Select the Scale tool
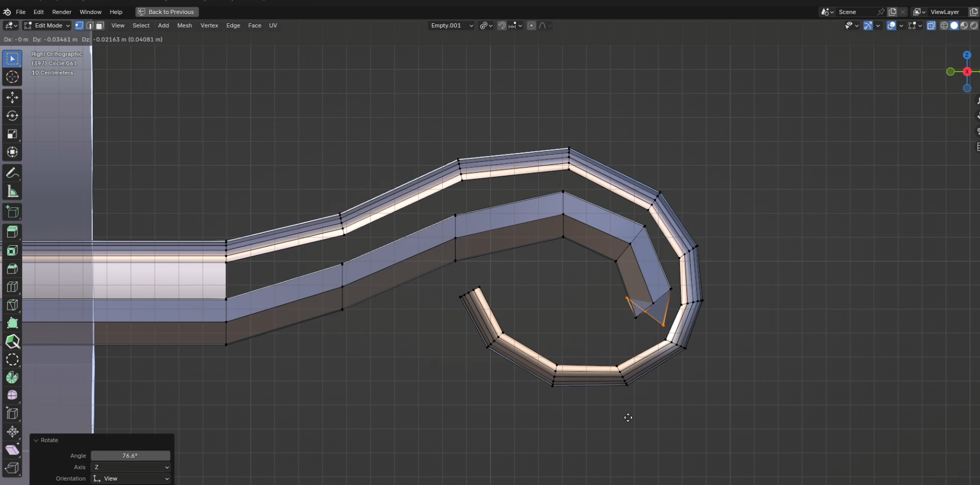The width and height of the screenshot is (980, 485). pyautogui.click(x=12, y=134)
